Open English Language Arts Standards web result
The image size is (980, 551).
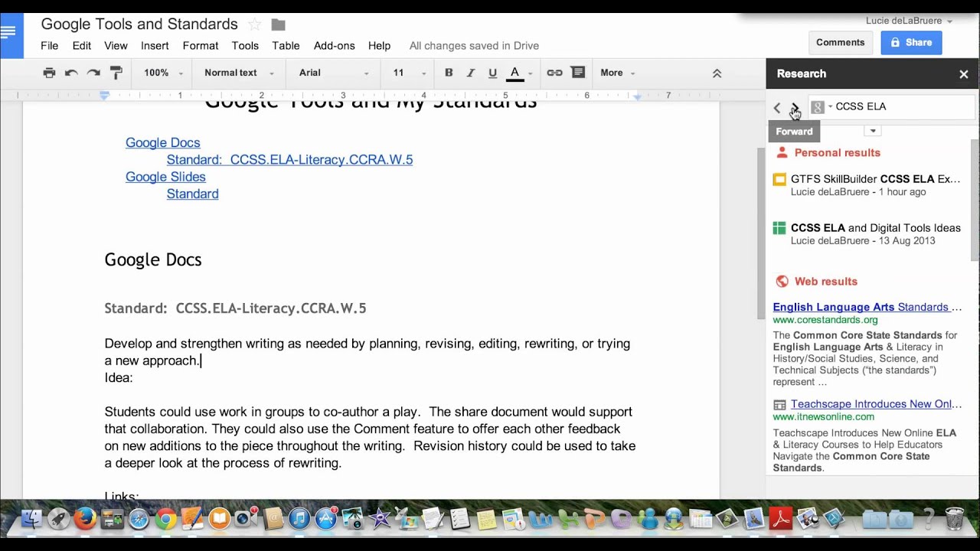point(867,307)
